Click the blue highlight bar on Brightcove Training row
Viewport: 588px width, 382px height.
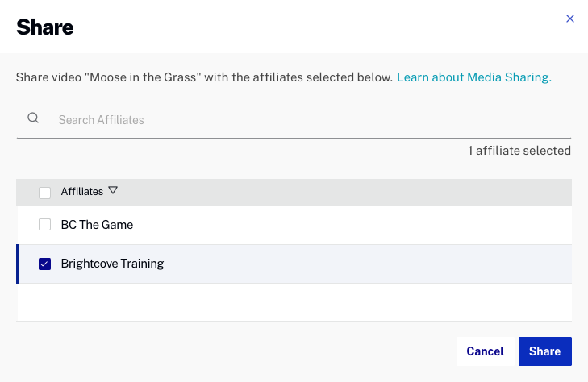(18, 264)
